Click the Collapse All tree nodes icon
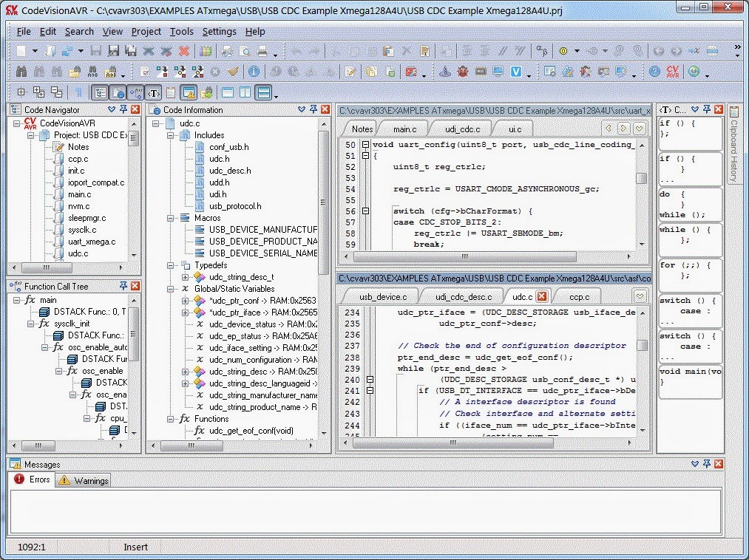This screenshot has height=560, width=749. coord(56,92)
